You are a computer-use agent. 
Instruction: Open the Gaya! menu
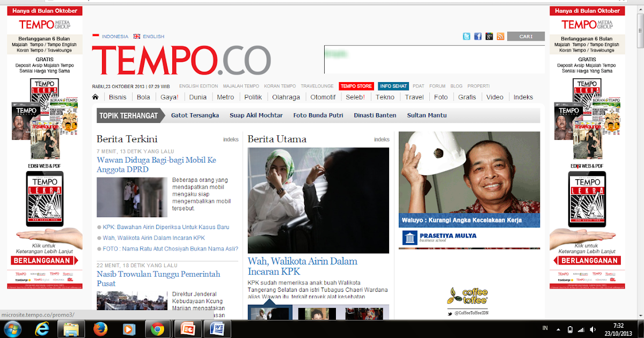click(x=170, y=97)
